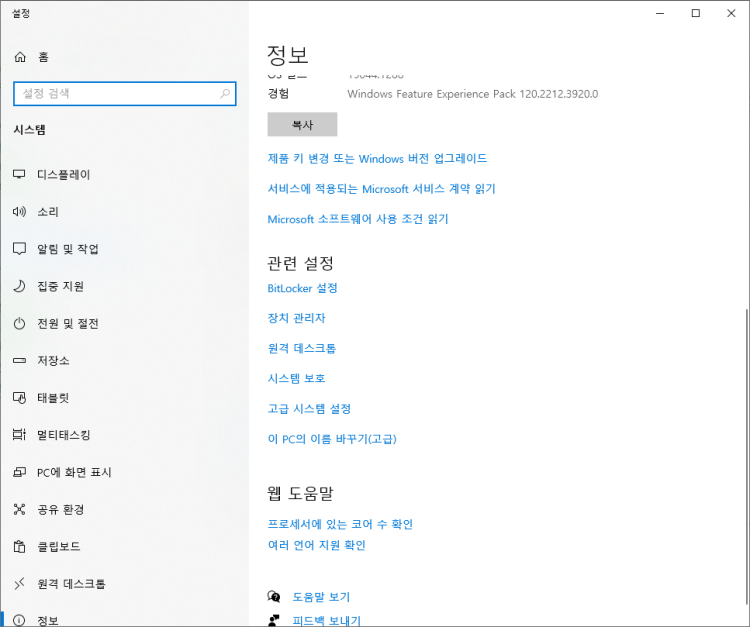Open 장치 관리자 link

coord(297,318)
